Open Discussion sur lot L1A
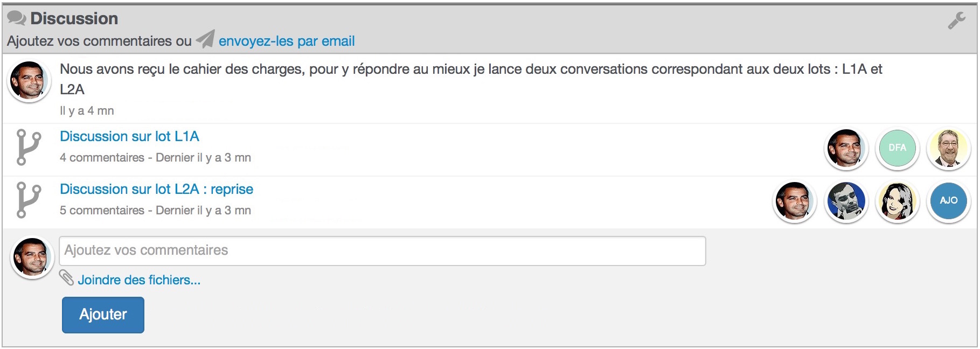 (x=129, y=136)
